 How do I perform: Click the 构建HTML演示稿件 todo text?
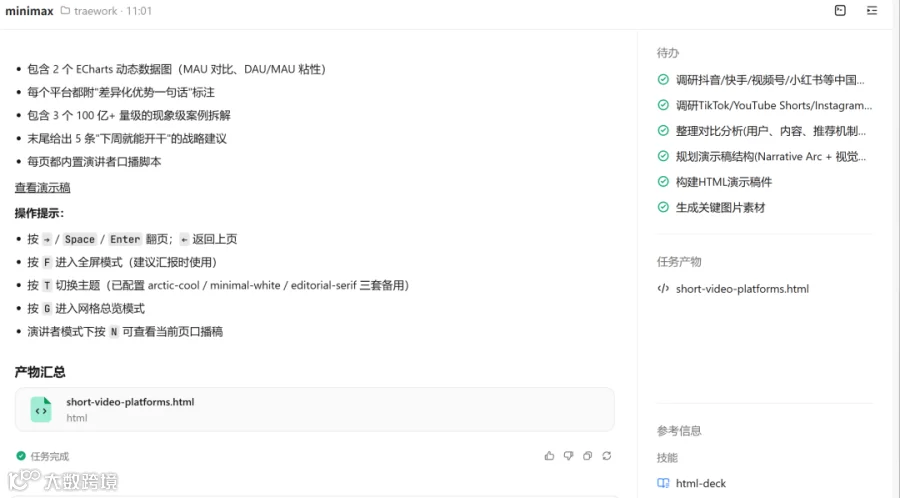(724, 182)
